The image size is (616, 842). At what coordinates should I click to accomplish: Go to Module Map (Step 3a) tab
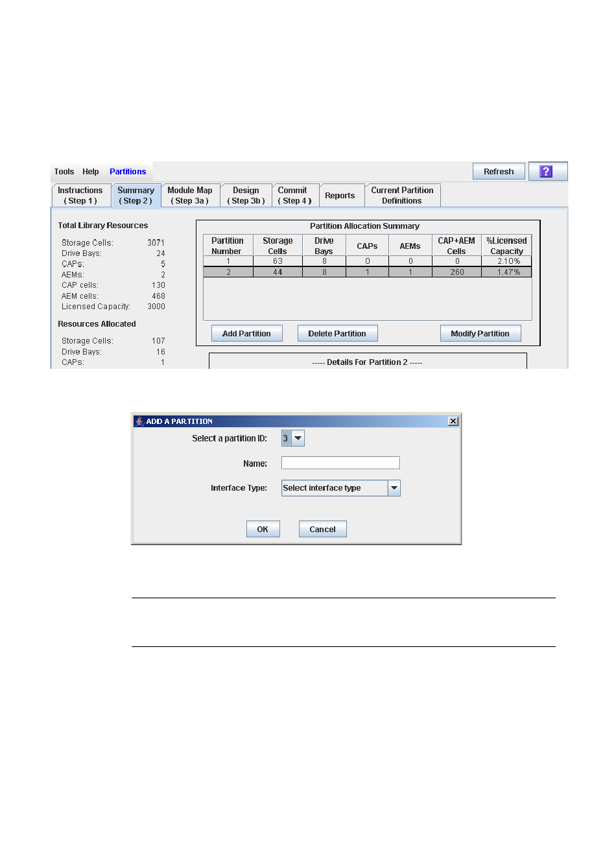tap(190, 195)
